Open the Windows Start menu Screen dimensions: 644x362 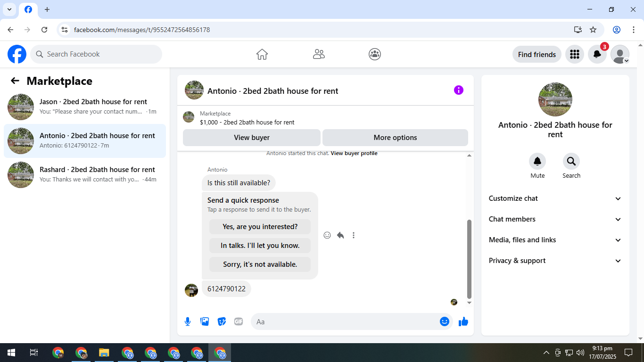pos(11,353)
